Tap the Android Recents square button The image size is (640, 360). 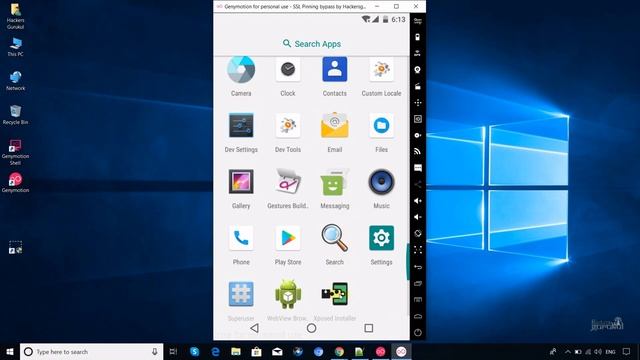tap(369, 328)
